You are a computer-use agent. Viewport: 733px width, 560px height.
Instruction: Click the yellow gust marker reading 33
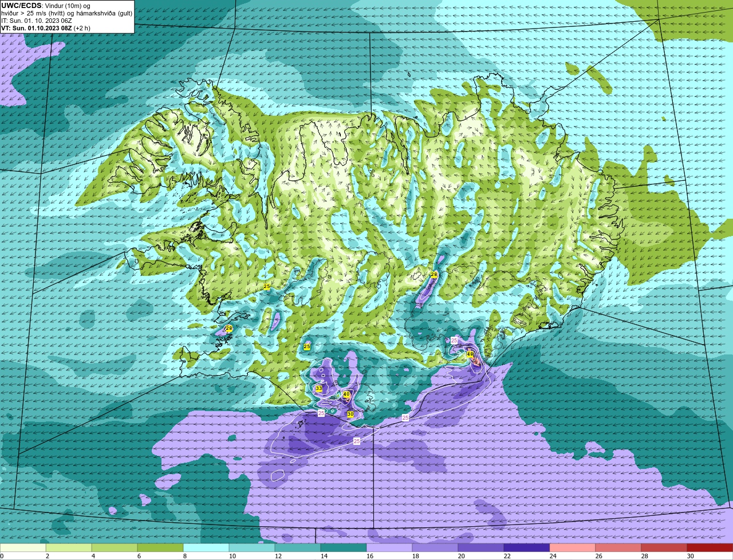tap(318, 389)
